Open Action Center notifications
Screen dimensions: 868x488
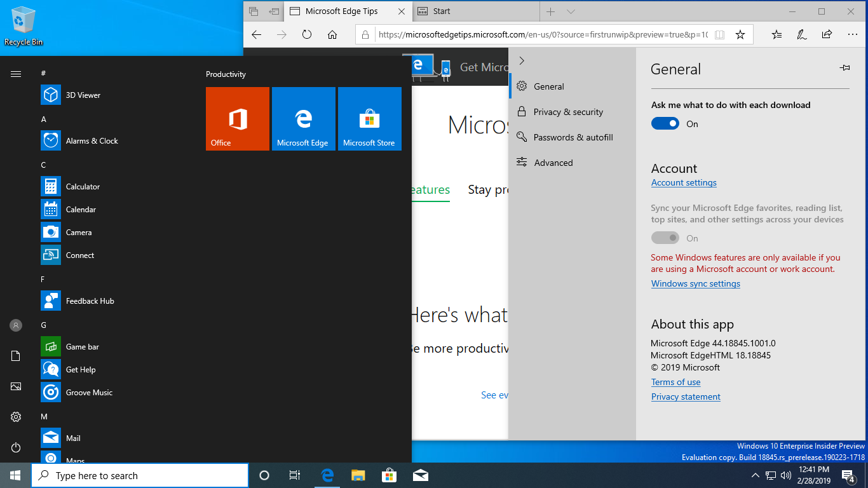point(849,475)
